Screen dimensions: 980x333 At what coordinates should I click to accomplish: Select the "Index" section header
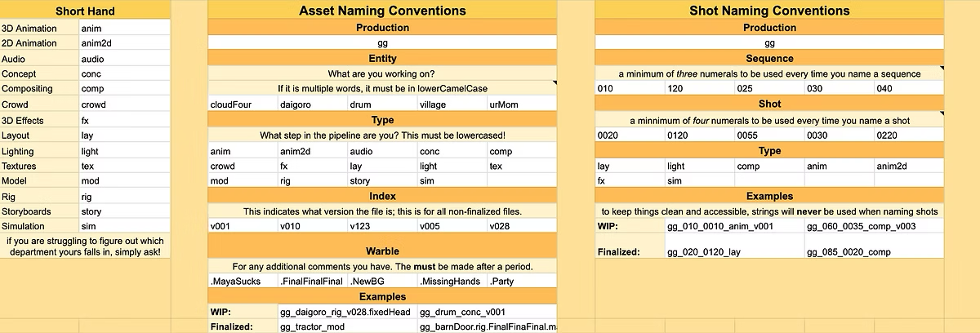point(382,196)
